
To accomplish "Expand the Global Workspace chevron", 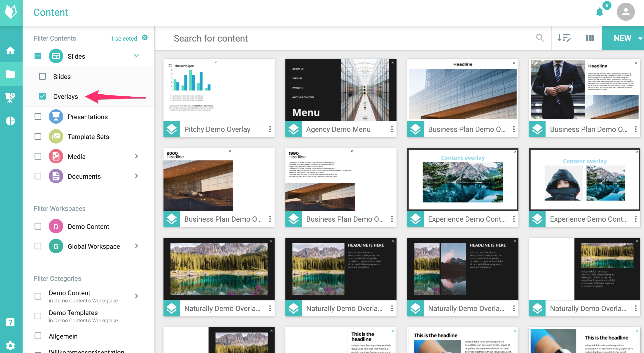I will [136, 246].
